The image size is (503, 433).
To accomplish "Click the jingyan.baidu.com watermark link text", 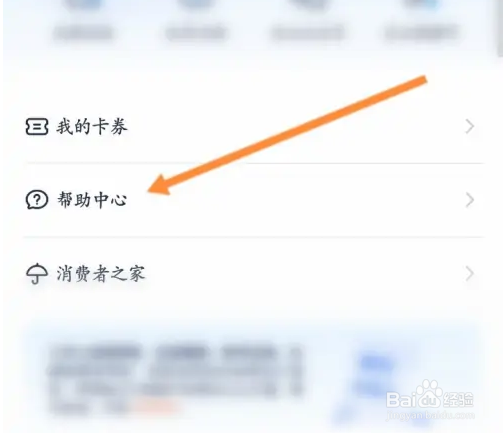I will pos(430,415).
